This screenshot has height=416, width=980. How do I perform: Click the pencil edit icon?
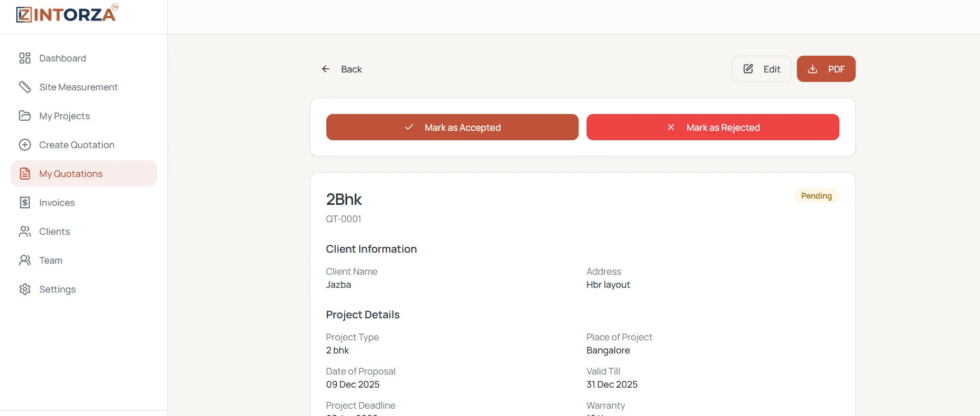point(749,69)
